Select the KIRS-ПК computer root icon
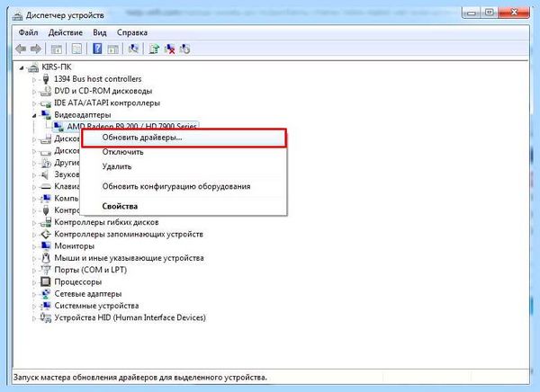540x392 pixels. click(33, 67)
